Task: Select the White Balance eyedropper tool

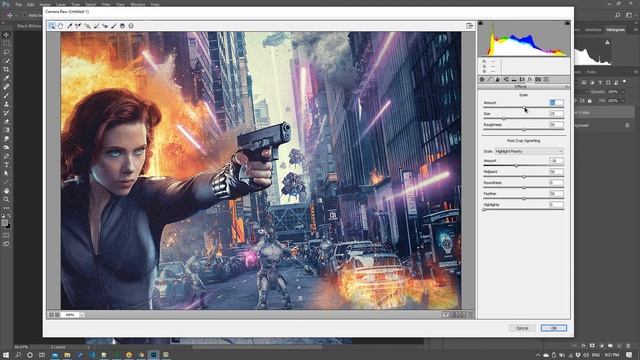Action: click(x=69, y=26)
